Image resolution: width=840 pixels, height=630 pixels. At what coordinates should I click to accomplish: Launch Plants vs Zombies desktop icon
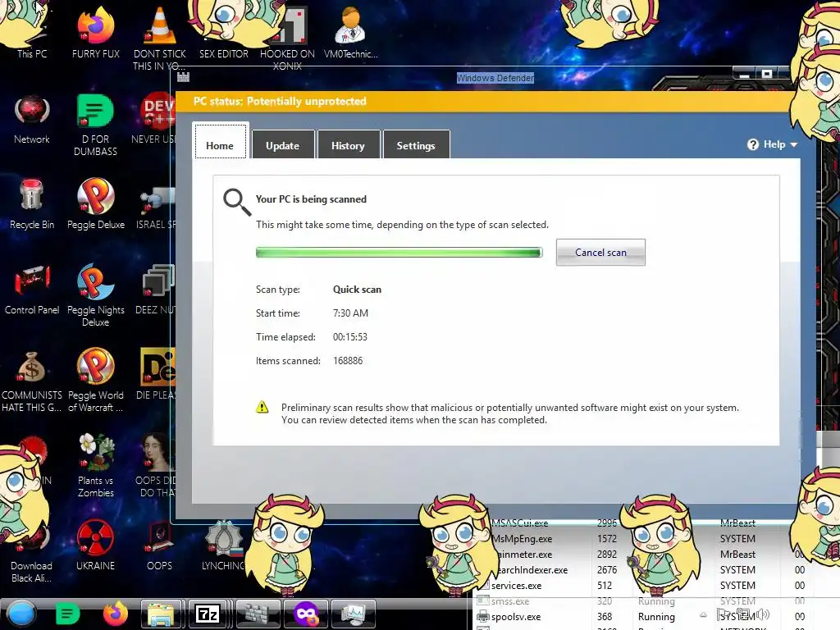point(96,465)
